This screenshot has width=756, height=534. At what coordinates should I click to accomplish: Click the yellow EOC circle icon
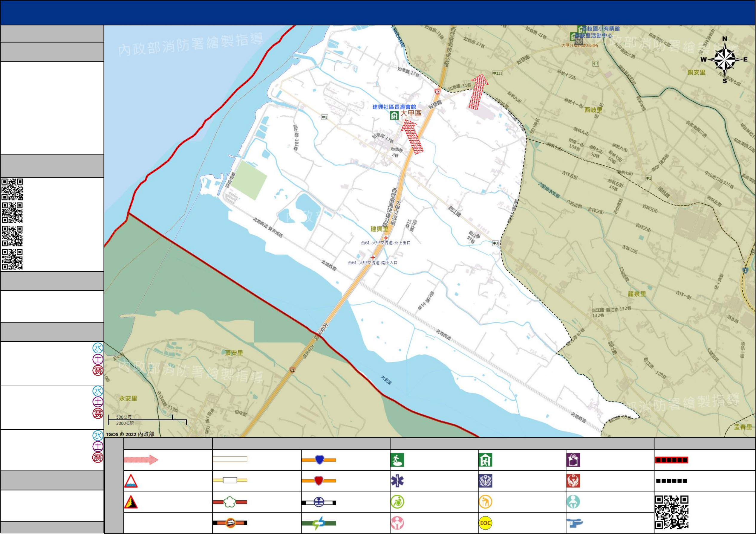click(x=485, y=523)
